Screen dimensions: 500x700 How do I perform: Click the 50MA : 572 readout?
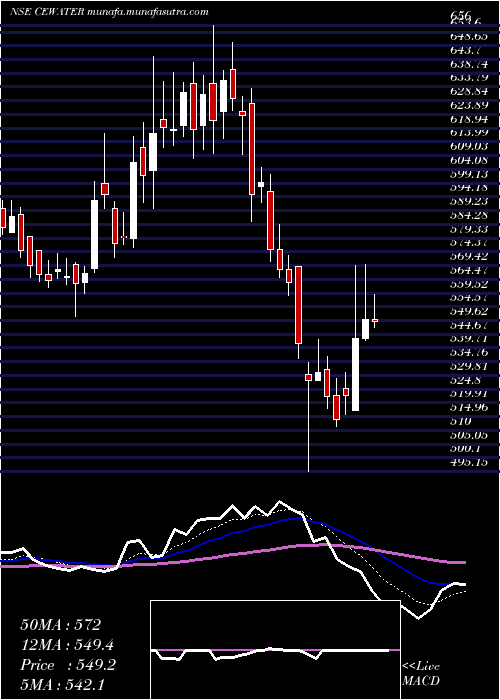point(61,625)
